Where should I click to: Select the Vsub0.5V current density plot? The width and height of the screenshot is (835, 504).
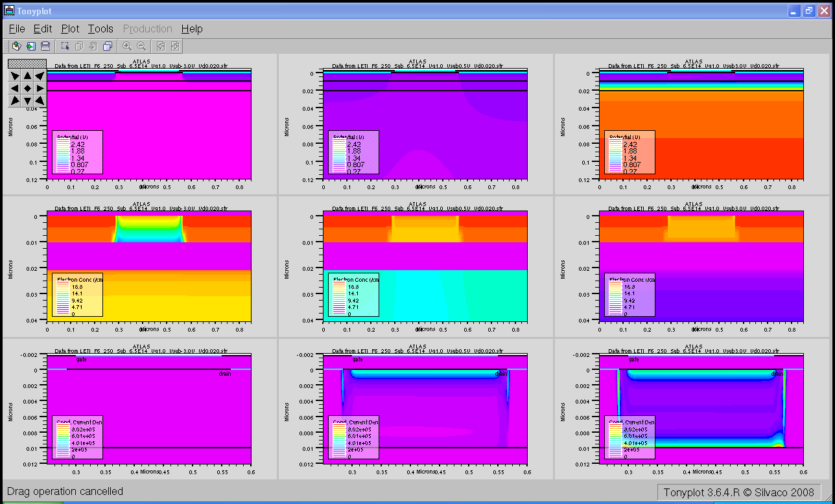tap(425, 409)
